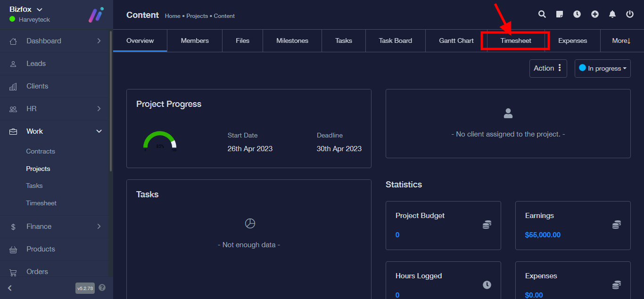Open Contracts in the Work submenu

41,151
